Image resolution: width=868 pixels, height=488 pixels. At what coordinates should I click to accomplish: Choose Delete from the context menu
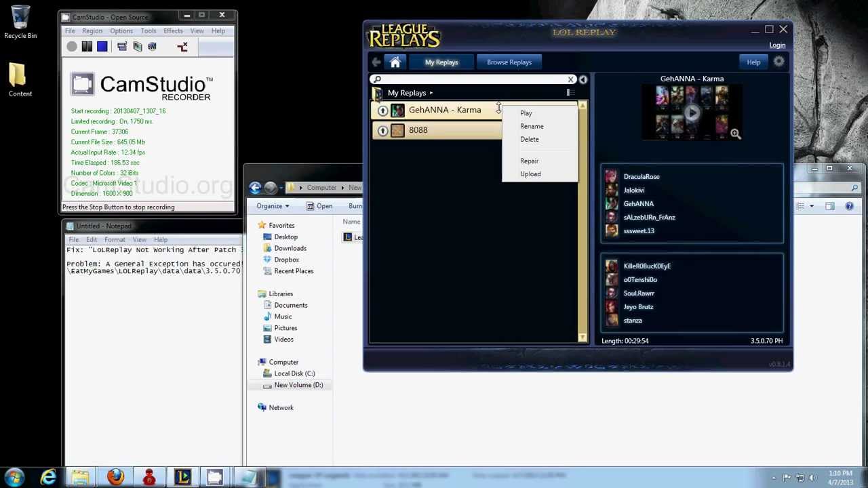point(530,139)
